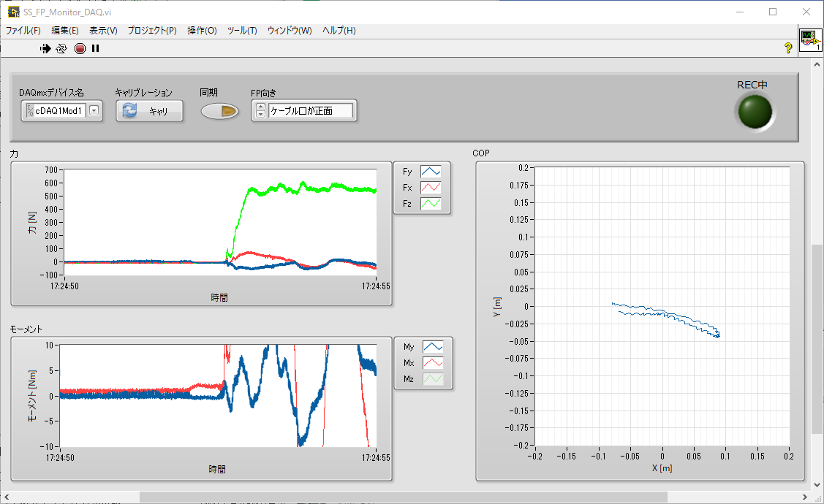Click the 700 maximum value on force Y-axis
The height and width of the screenshot is (504, 824).
(51, 170)
